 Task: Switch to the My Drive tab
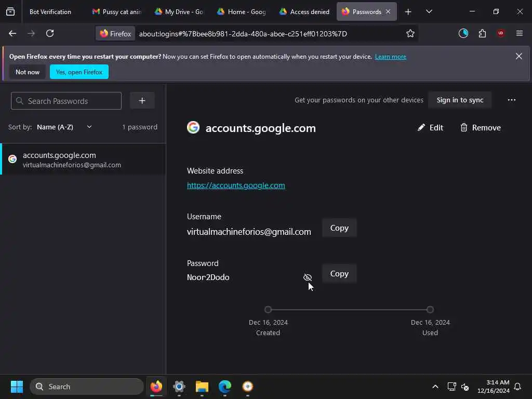tap(179, 12)
